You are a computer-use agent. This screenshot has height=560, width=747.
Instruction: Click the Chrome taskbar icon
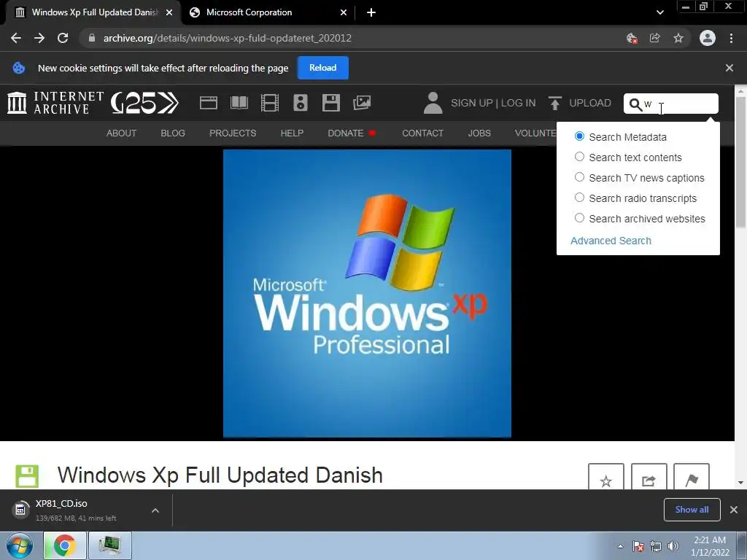pyautogui.click(x=65, y=545)
